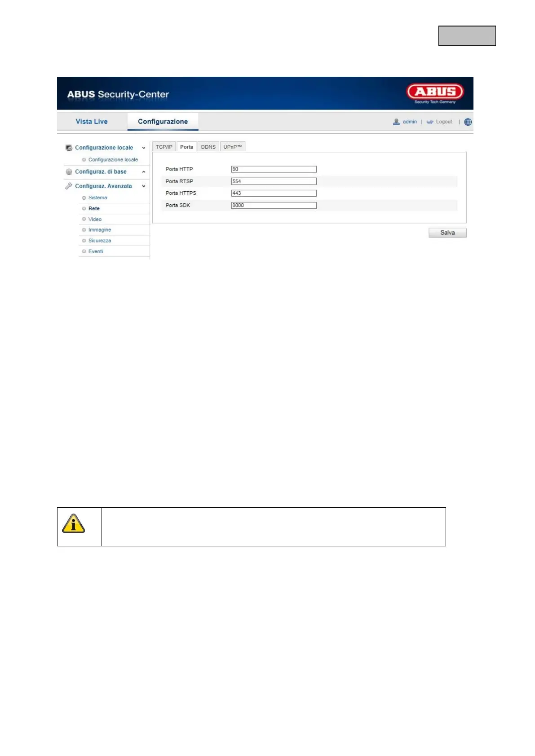
Task: Open the Vista Live tab
Action: click(92, 122)
